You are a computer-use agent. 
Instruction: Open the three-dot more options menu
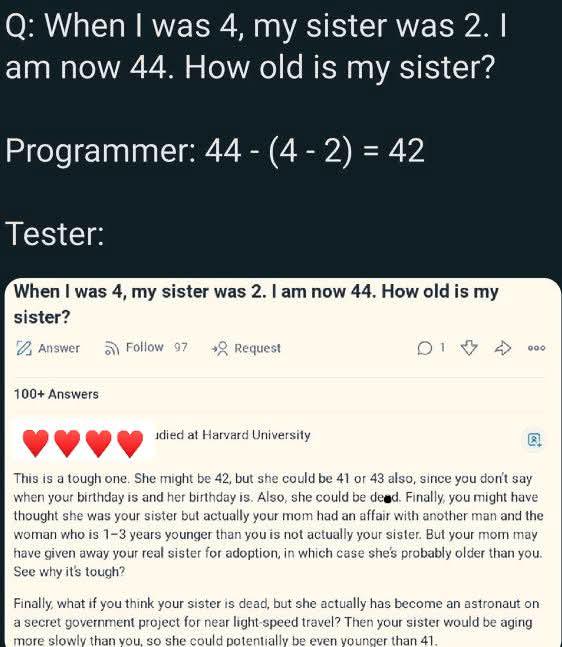point(536,348)
